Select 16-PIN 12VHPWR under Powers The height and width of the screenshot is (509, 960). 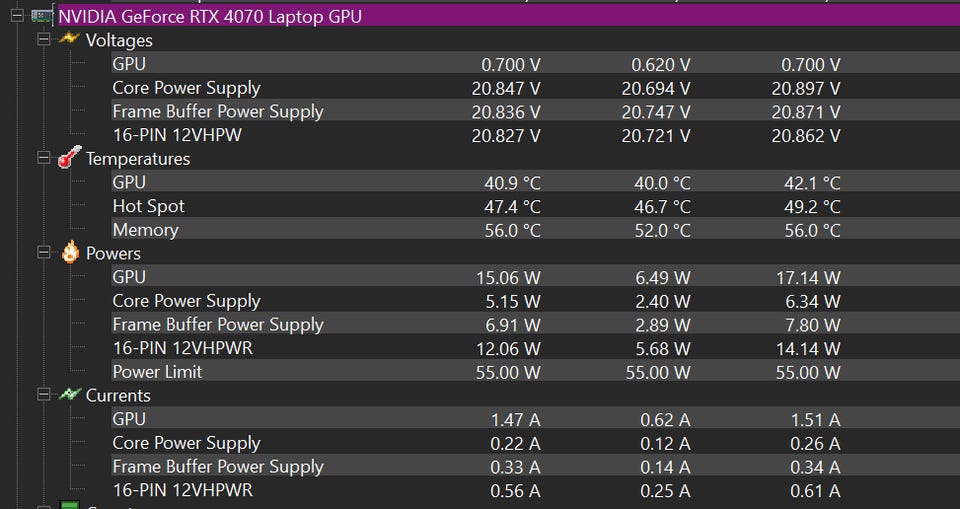click(536, 348)
